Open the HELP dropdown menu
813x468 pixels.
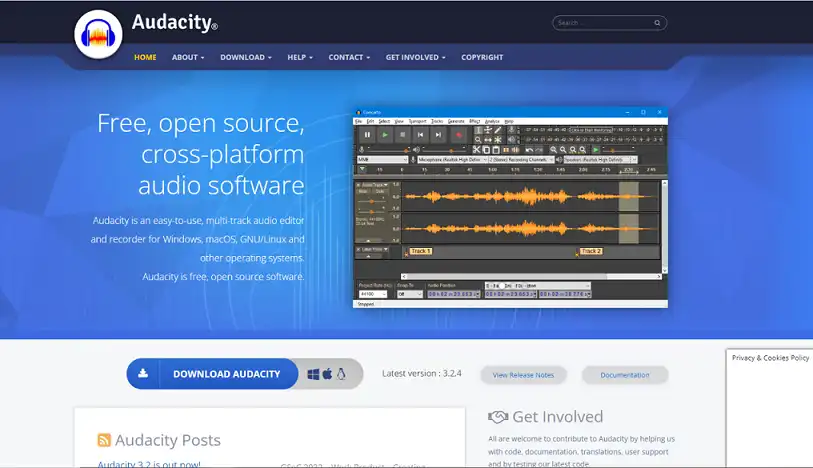[x=300, y=57]
